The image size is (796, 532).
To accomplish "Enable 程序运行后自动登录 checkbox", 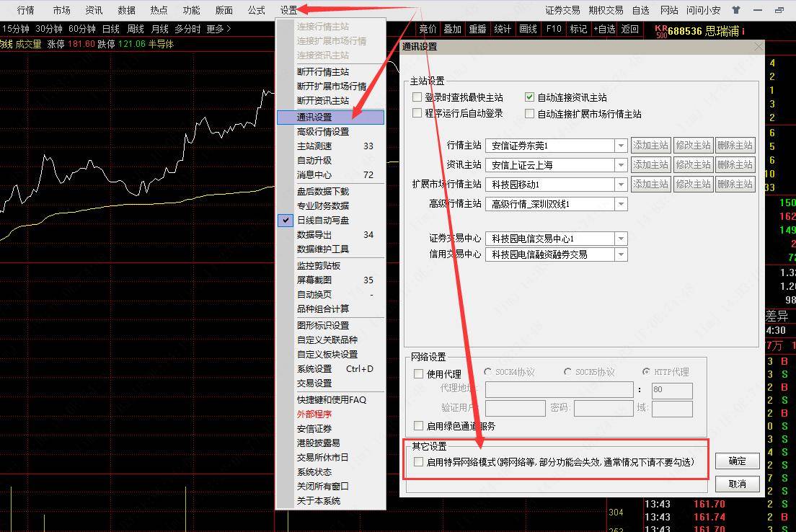I will click(417, 113).
